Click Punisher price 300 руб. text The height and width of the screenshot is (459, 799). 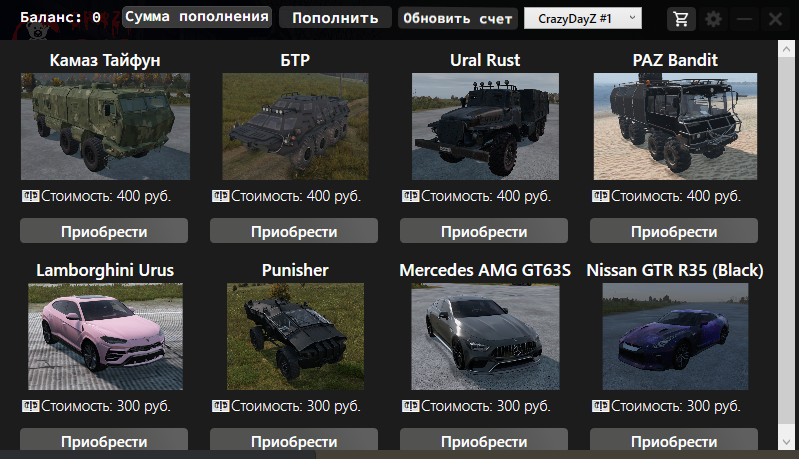pos(296,406)
